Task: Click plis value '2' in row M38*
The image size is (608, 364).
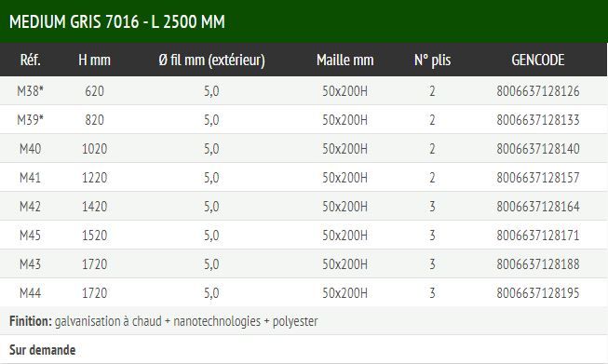Action: [432, 91]
